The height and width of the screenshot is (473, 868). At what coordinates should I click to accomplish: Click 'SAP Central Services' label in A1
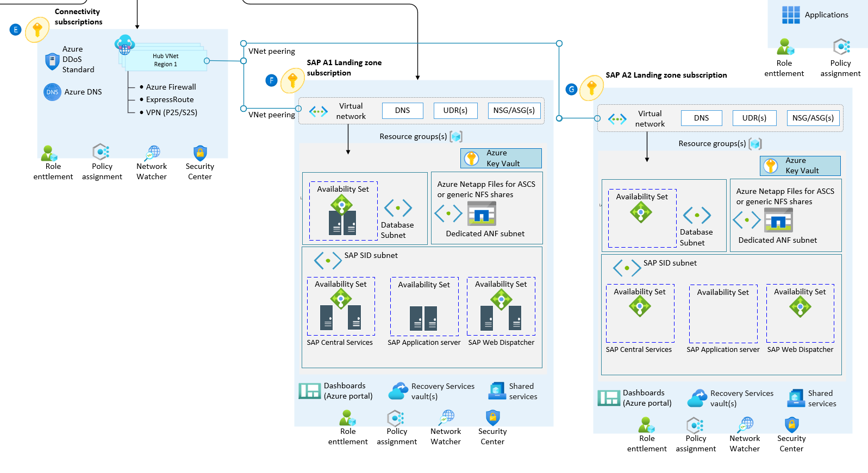pos(340,342)
